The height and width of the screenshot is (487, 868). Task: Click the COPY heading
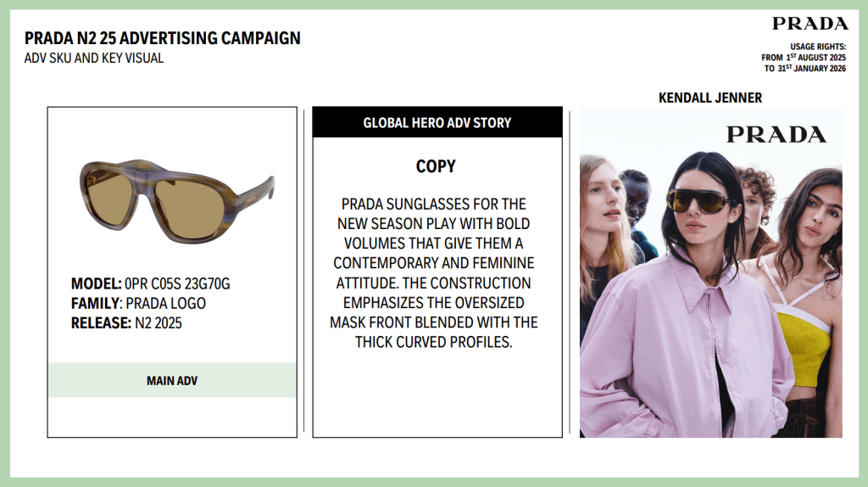pyautogui.click(x=436, y=167)
